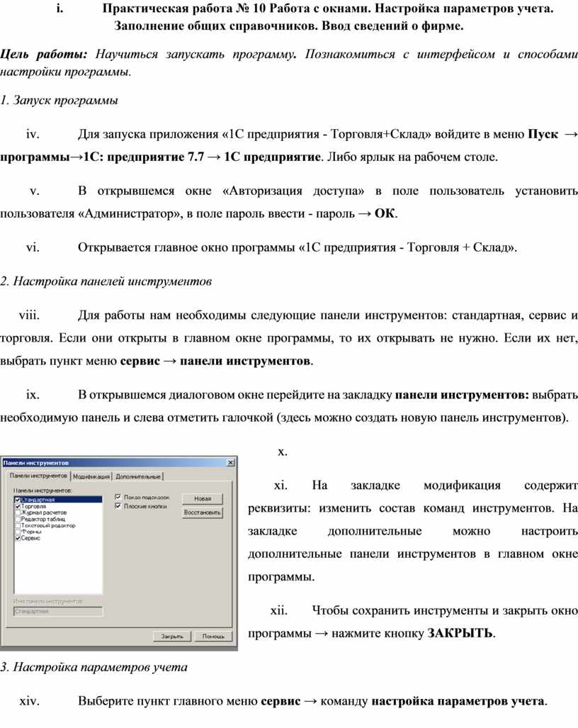
Task: Switch to the Модификация tab
Action: (x=91, y=476)
